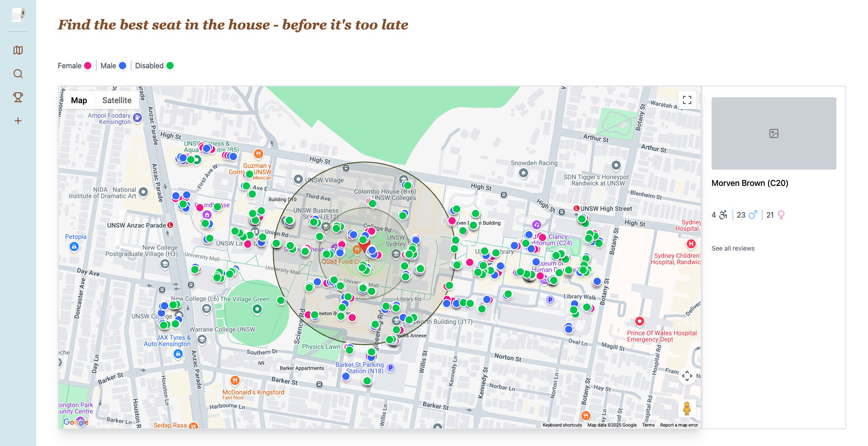Toggle fullscreen map view
This screenshot has height=446, width=868.
687,100
